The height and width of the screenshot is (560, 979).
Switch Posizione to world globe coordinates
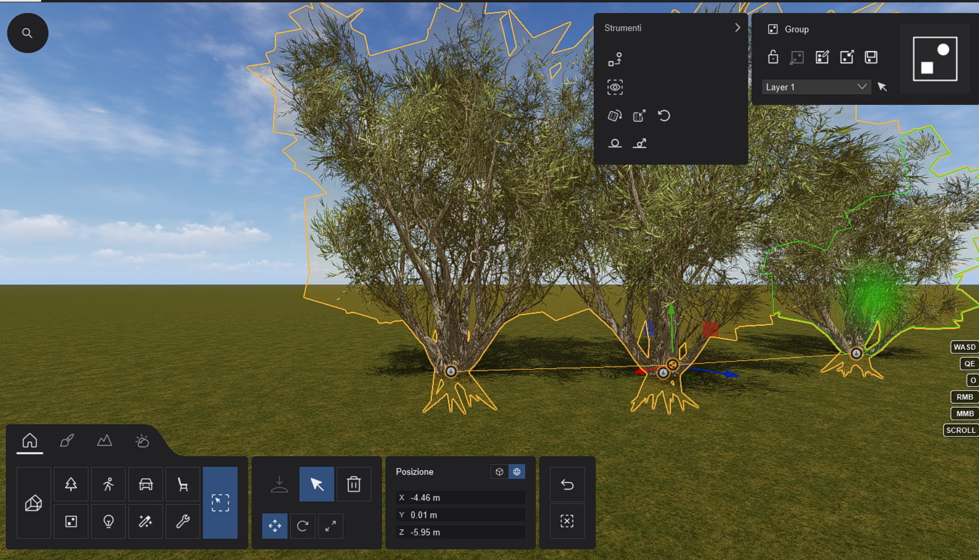(517, 472)
